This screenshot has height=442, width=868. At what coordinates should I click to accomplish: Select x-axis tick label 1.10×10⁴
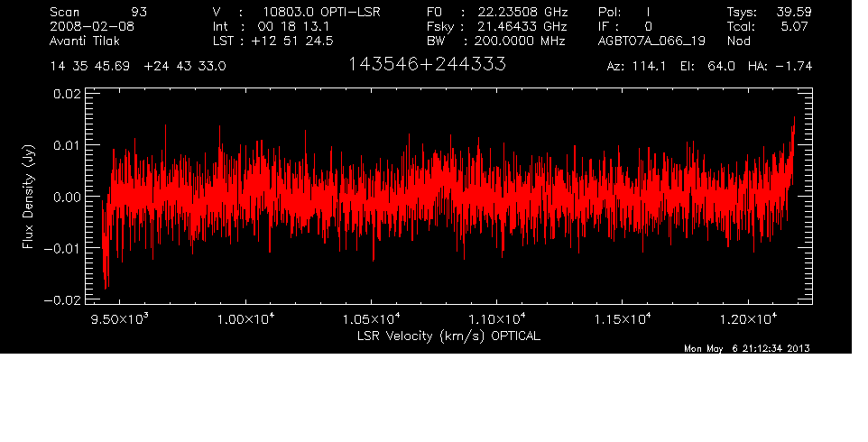(x=497, y=319)
